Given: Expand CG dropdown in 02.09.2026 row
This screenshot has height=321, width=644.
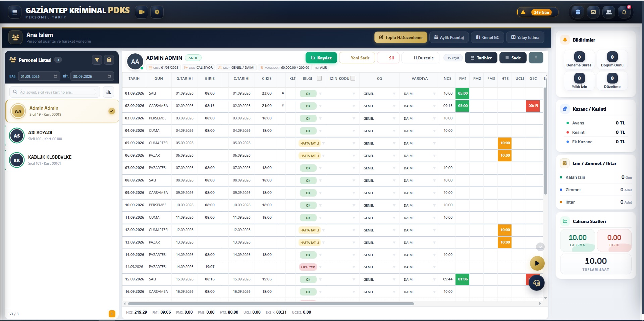Looking at the screenshot, I should 394,106.
